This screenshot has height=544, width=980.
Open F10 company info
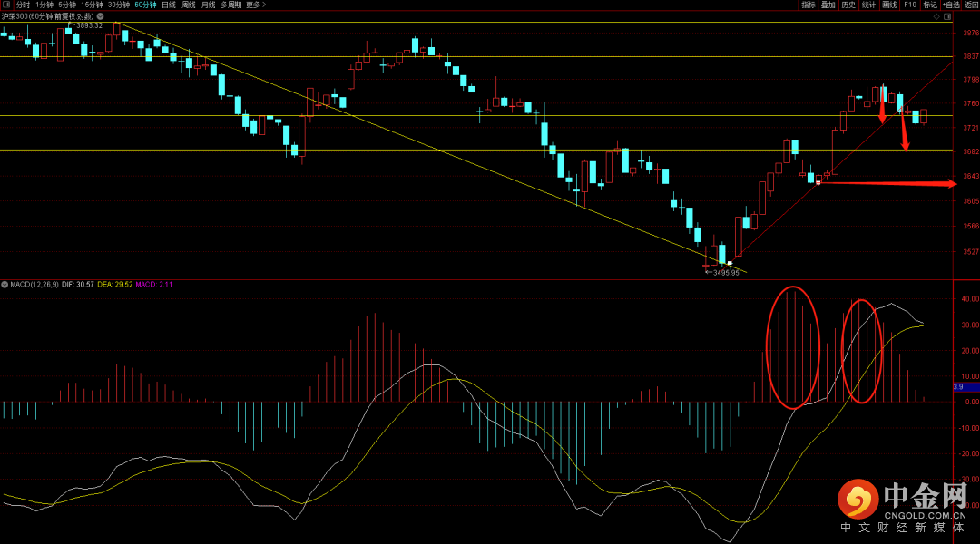(x=910, y=5)
